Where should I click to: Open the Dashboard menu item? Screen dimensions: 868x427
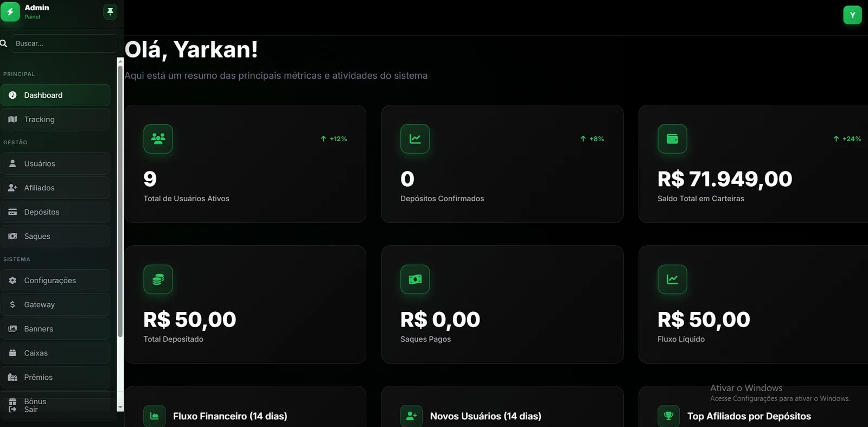(55, 95)
